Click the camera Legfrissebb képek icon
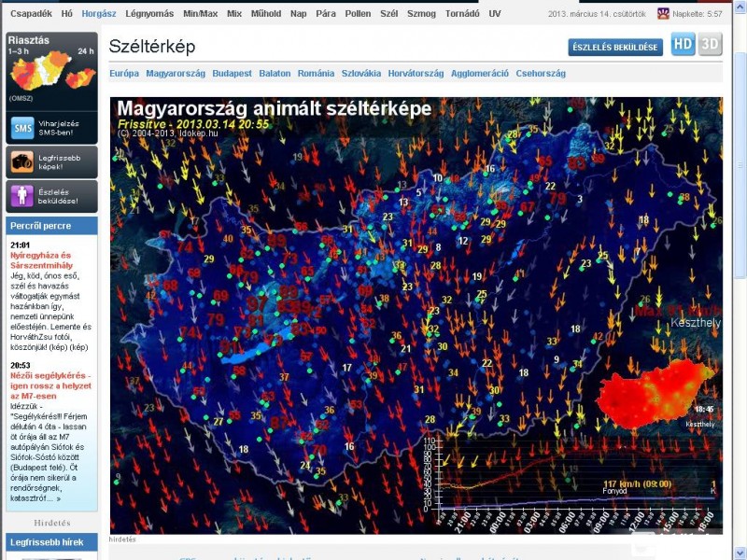Viewport: 747px width, 560px height. [22, 162]
